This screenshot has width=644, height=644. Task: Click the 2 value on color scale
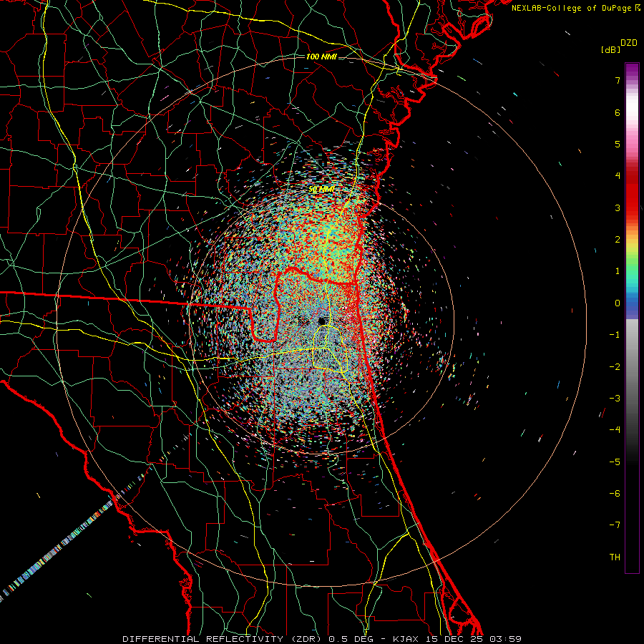(618, 240)
